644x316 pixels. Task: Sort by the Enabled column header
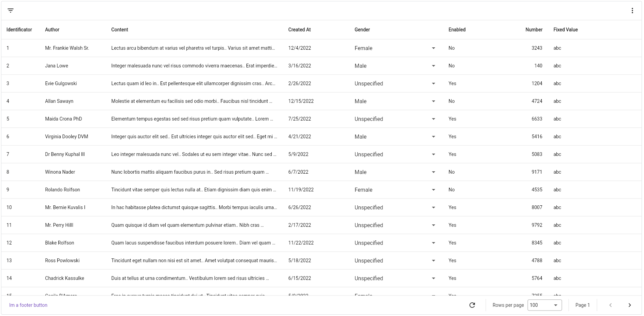pos(457,30)
